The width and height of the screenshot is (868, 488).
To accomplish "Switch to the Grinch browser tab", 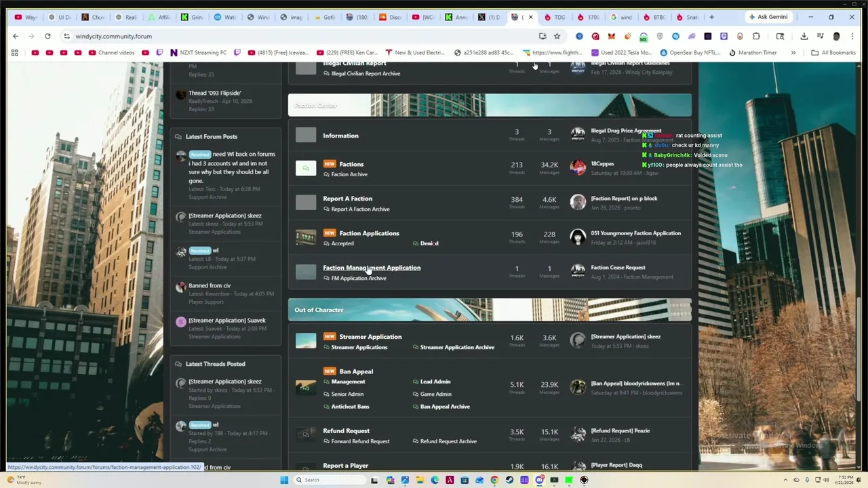I will (x=193, y=17).
